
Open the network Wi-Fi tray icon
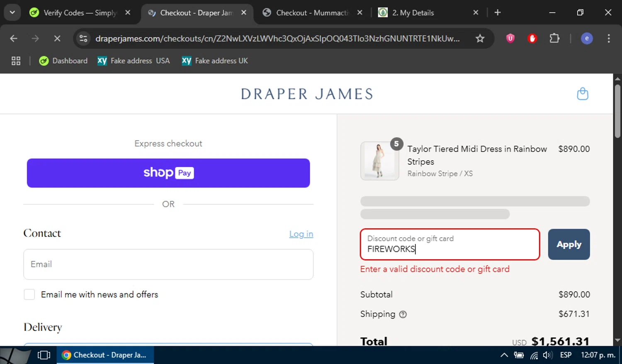tap(534, 355)
